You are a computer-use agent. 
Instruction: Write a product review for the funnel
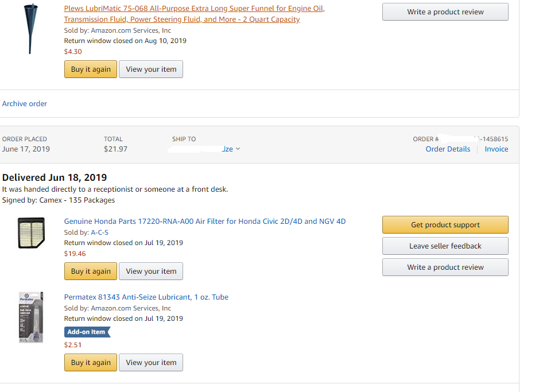445,12
